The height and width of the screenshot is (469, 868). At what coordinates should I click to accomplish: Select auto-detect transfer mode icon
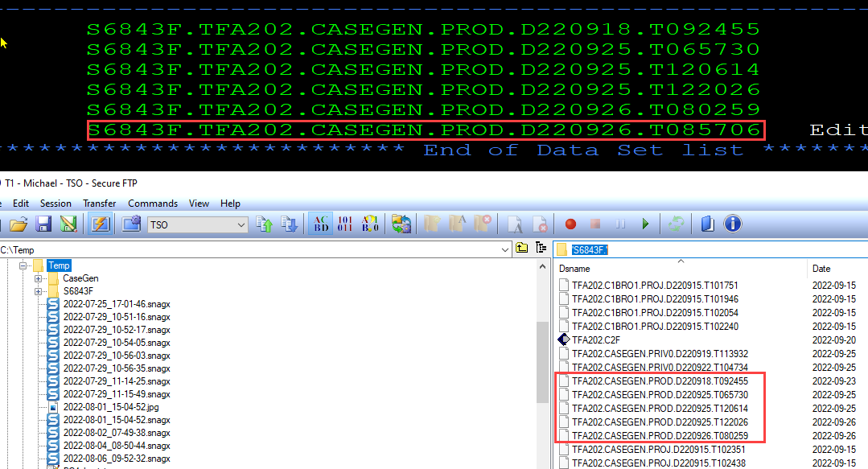point(370,224)
